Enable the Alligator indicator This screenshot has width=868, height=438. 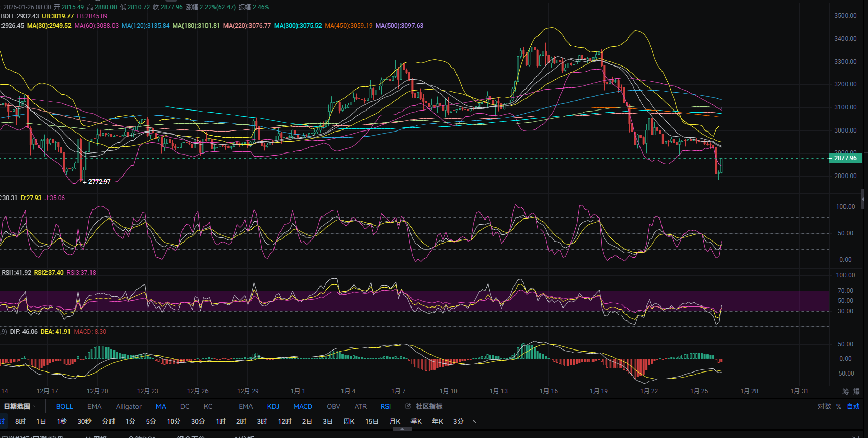128,406
